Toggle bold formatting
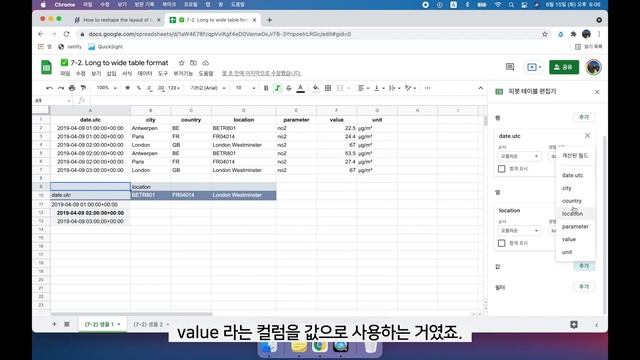 point(266,88)
